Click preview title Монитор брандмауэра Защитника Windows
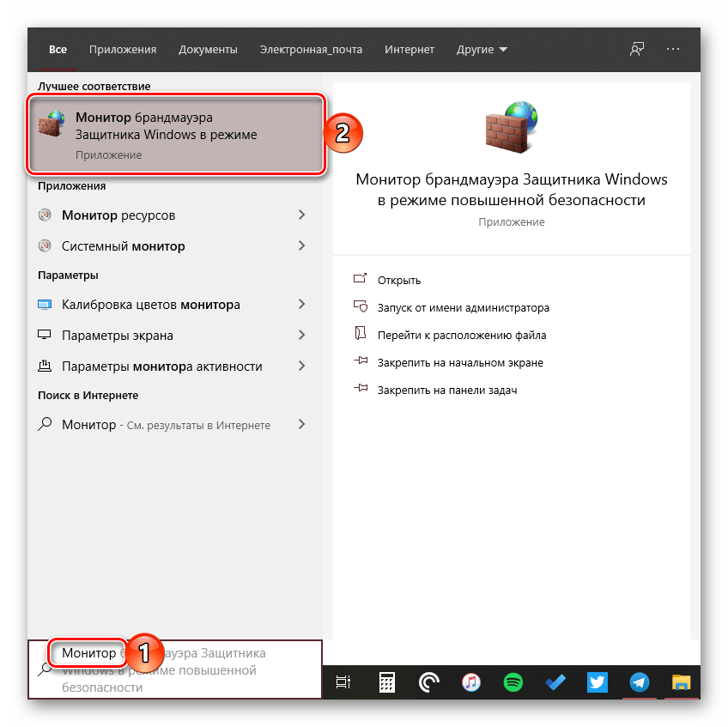Screen dimensions: 728x727 [x=511, y=190]
